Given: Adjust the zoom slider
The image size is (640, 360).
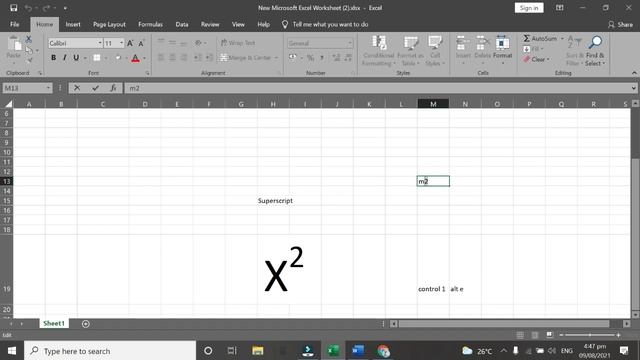Looking at the screenshot, I should click(590, 335).
